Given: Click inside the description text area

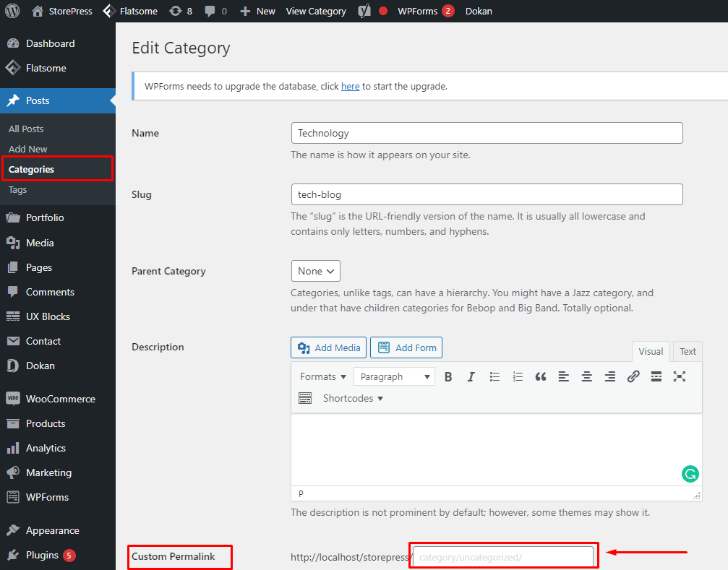Looking at the screenshot, I should [x=497, y=449].
